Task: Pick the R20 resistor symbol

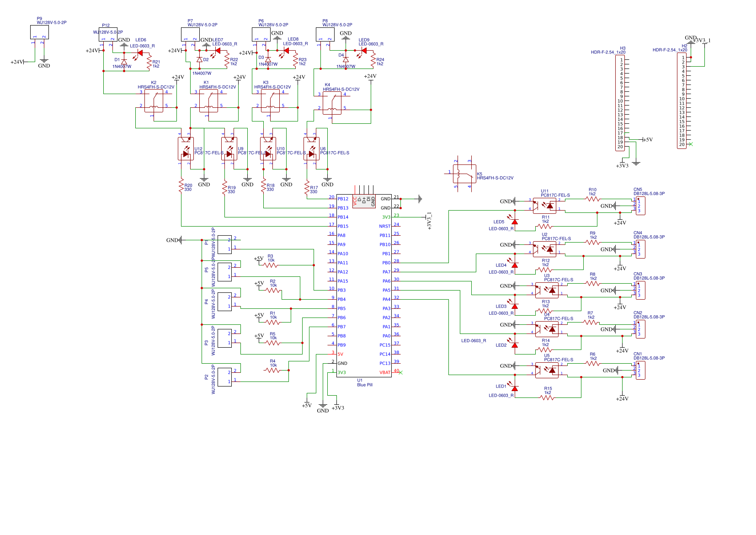Action: click(181, 185)
